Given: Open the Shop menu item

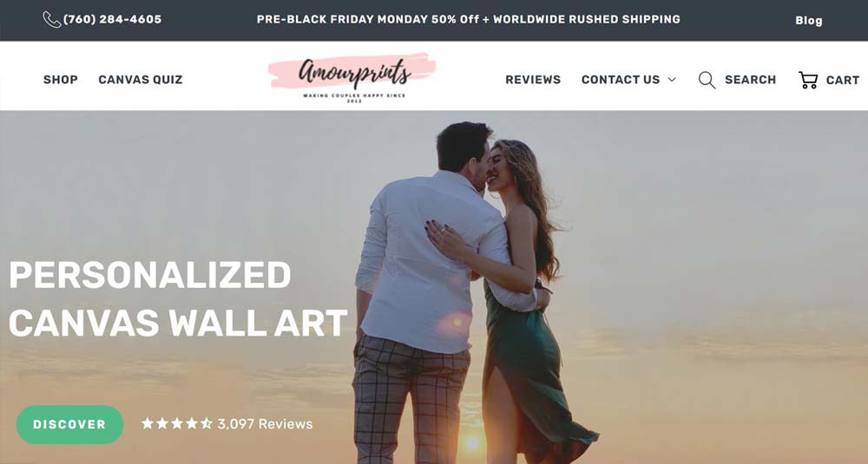Looking at the screenshot, I should (61, 80).
